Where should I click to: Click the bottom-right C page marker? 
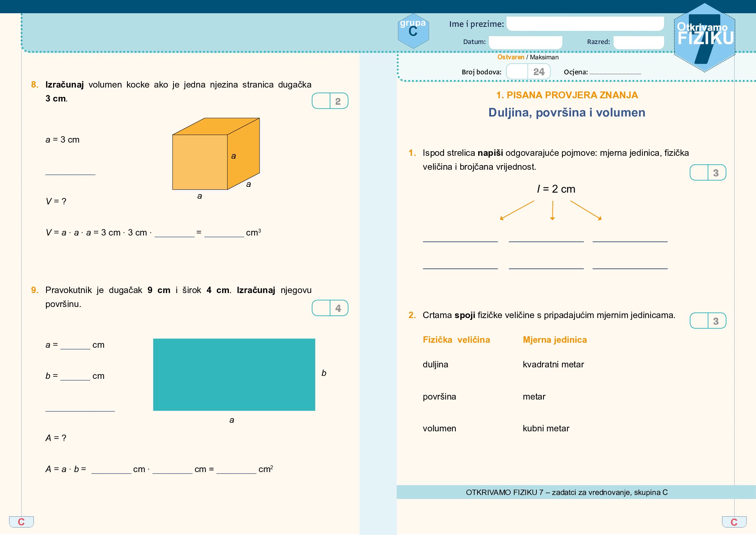(x=734, y=522)
